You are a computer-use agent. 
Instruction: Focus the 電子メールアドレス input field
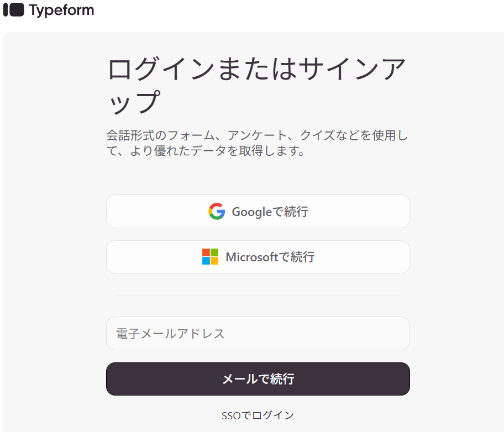[258, 333]
